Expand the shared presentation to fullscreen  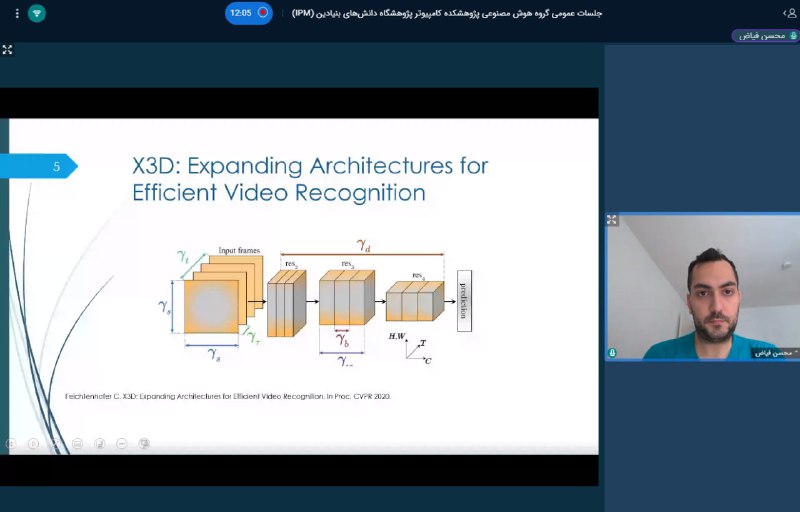(7, 49)
